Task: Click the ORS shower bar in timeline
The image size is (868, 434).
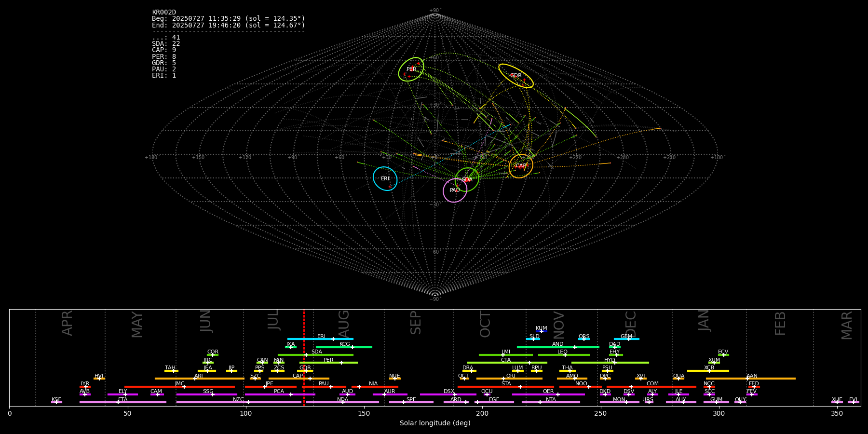Action: [584, 339]
